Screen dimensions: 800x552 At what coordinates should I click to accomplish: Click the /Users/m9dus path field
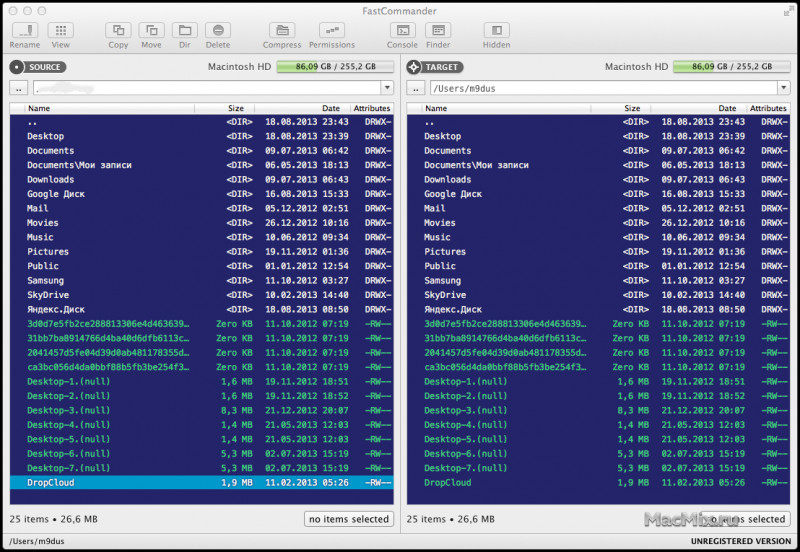click(x=604, y=88)
